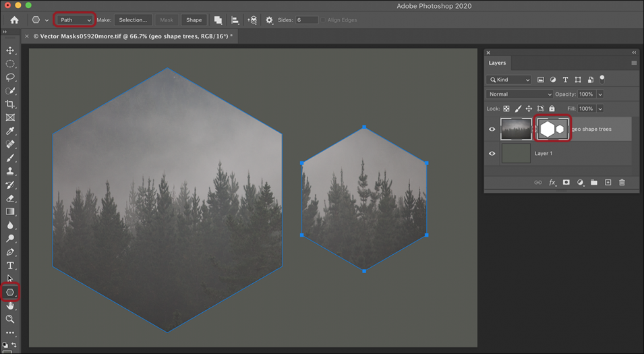
Task: Collapse the Layers panel to icons
Action: coord(634,53)
